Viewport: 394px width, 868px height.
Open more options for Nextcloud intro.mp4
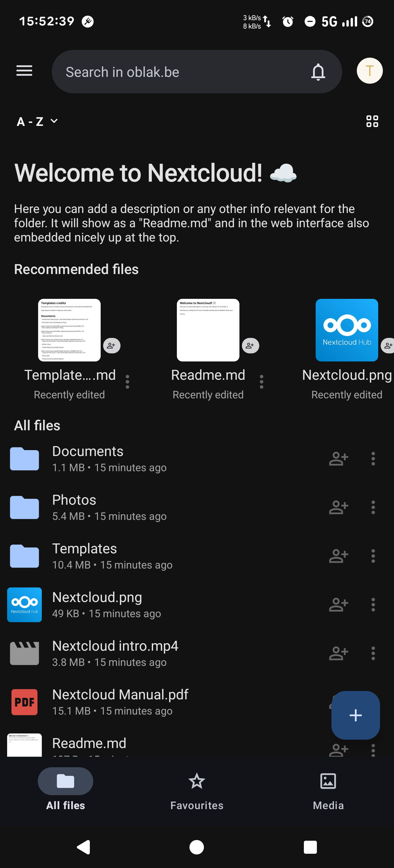tap(373, 653)
